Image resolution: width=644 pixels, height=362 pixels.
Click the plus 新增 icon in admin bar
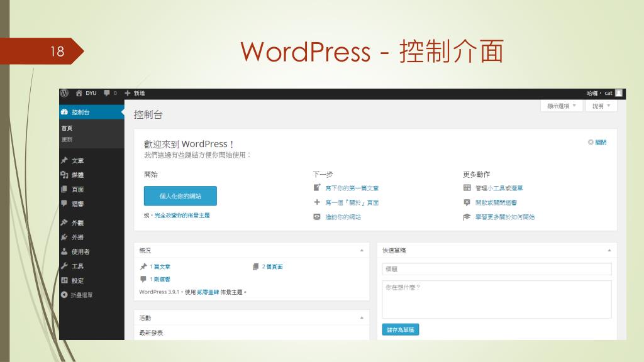[127, 93]
